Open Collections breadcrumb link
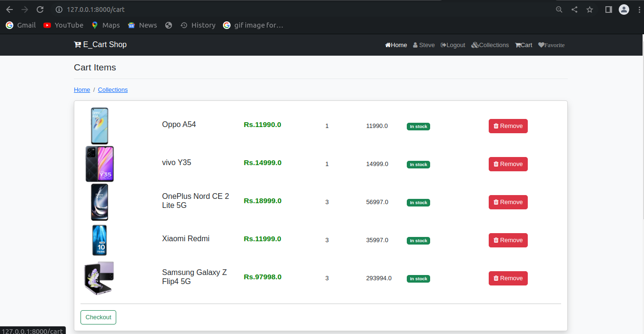This screenshot has width=644, height=334. click(112, 89)
